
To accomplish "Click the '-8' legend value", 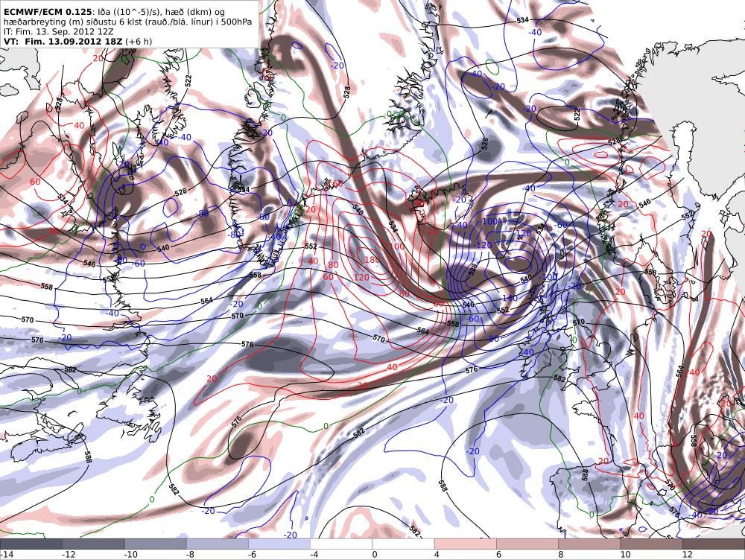I will (x=190, y=554).
